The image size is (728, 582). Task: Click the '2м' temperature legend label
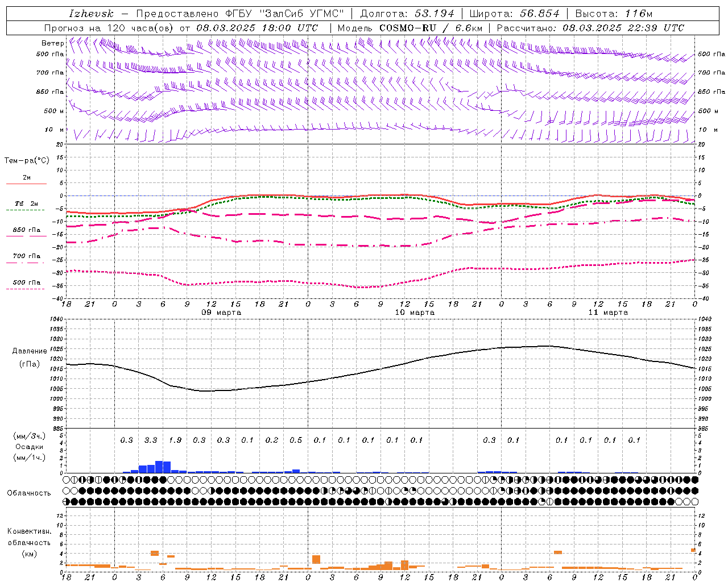click(27, 177)
